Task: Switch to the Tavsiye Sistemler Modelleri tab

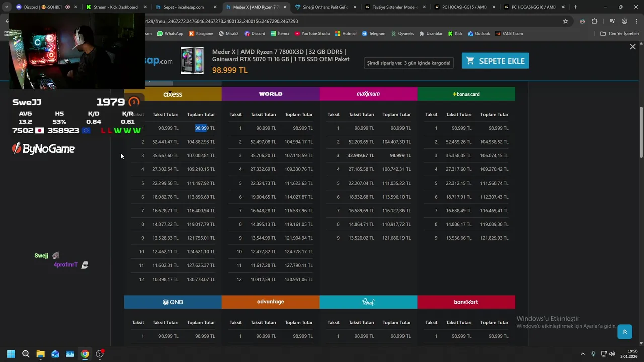Action: [x=395, y=7]
